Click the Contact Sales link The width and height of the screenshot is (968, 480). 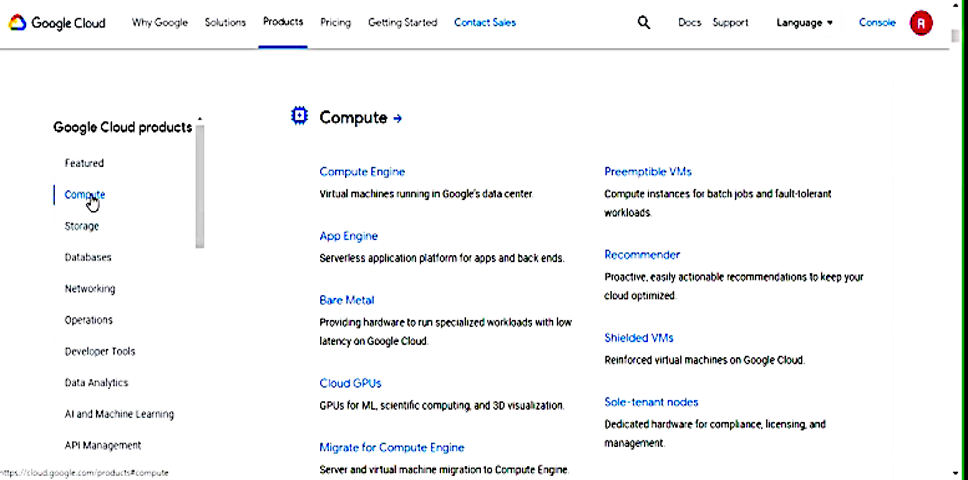click(x=485, y=22)
